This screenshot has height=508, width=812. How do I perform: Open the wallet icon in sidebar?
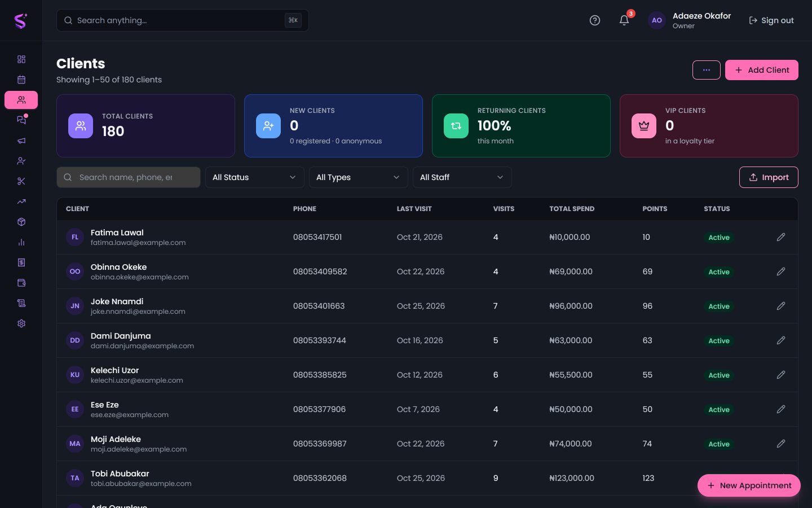21,283
